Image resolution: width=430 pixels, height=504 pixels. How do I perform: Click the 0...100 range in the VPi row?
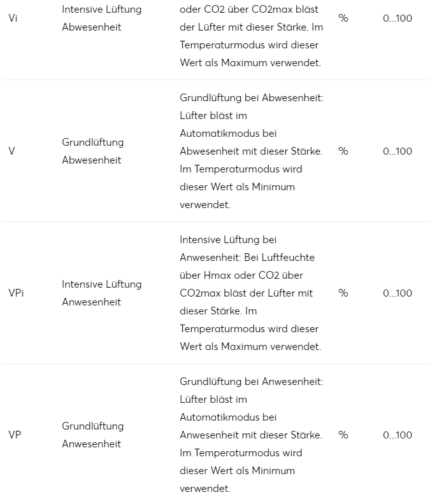click(x=398, y=293)
